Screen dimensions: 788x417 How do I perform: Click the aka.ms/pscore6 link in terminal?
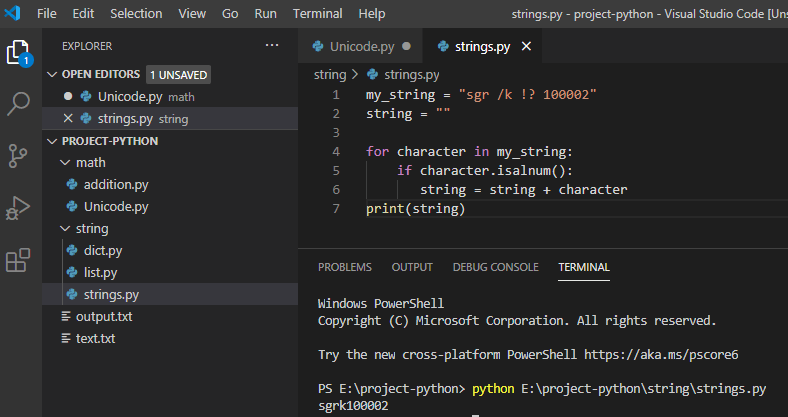(661, 355)
